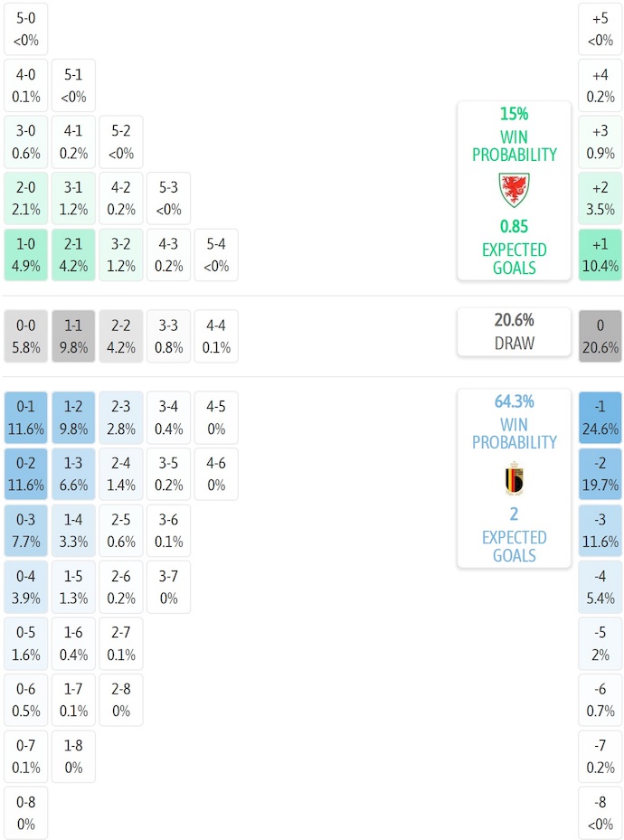Click the 5-0 score tile at top
This screenshot has width=624, height=840.
(26, 29)
